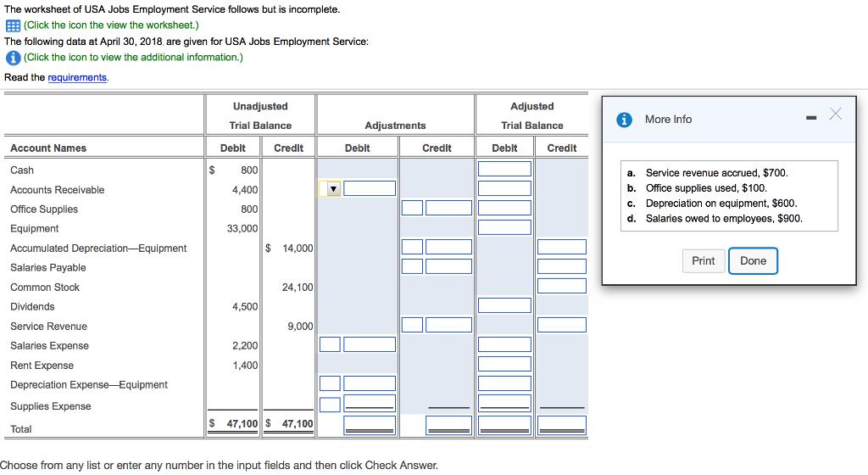The image size is (868, 475).
Task: Click the 'Accumulated Depreciation—Equipment' account name
Action: [98, 249]
